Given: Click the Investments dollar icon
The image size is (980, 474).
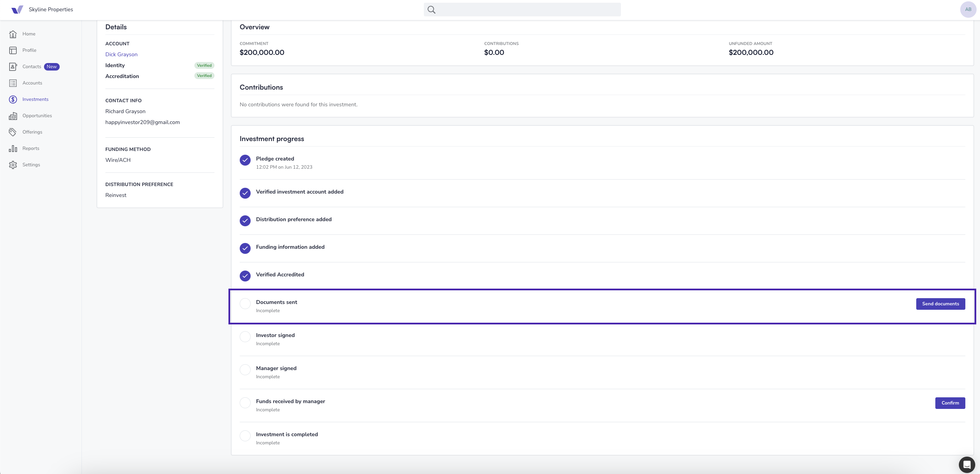Looking at the screenshot, I should click(13, 100).
